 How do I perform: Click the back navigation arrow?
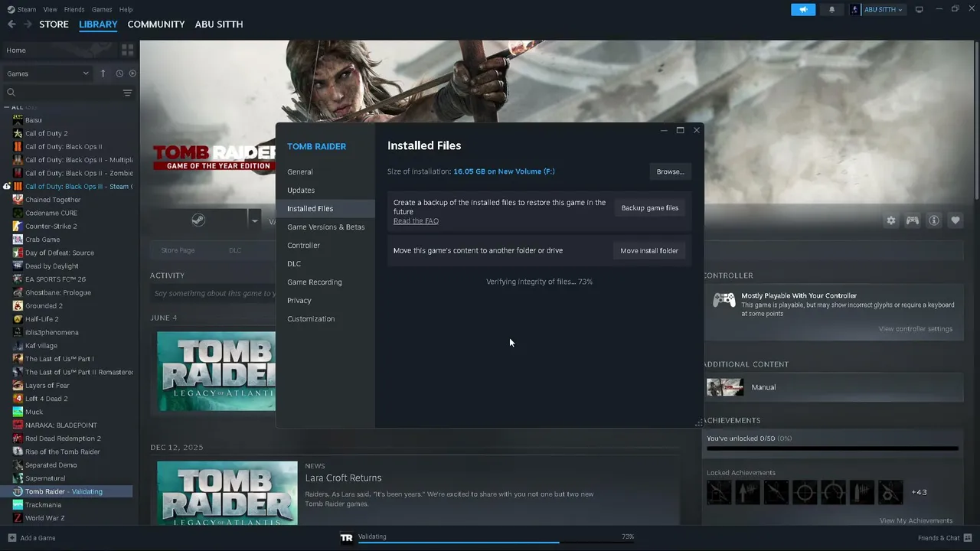[x=11, y=24]
